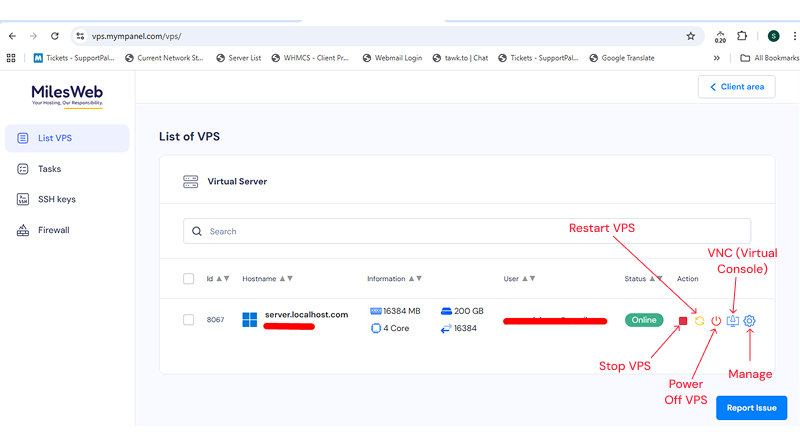Reload the page in browser
Image resolution: width=800 pixels, height=445 pixels.
pos(54,36)
